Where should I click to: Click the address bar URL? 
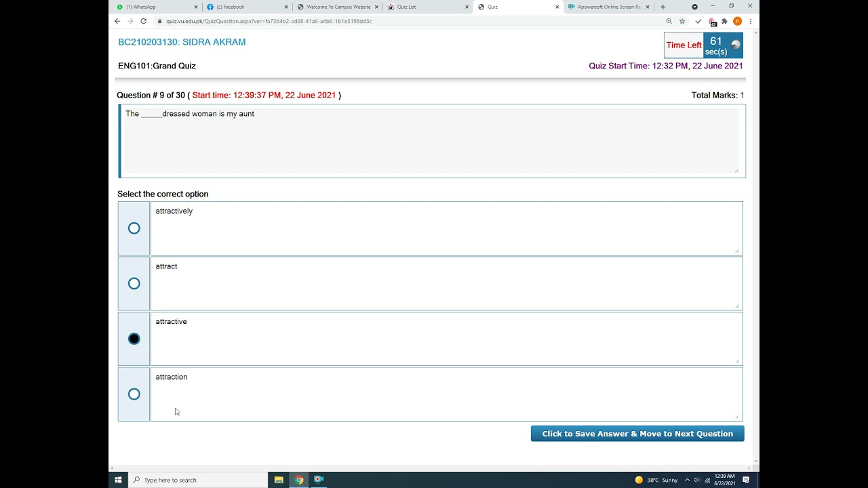[x=269, y=21]
